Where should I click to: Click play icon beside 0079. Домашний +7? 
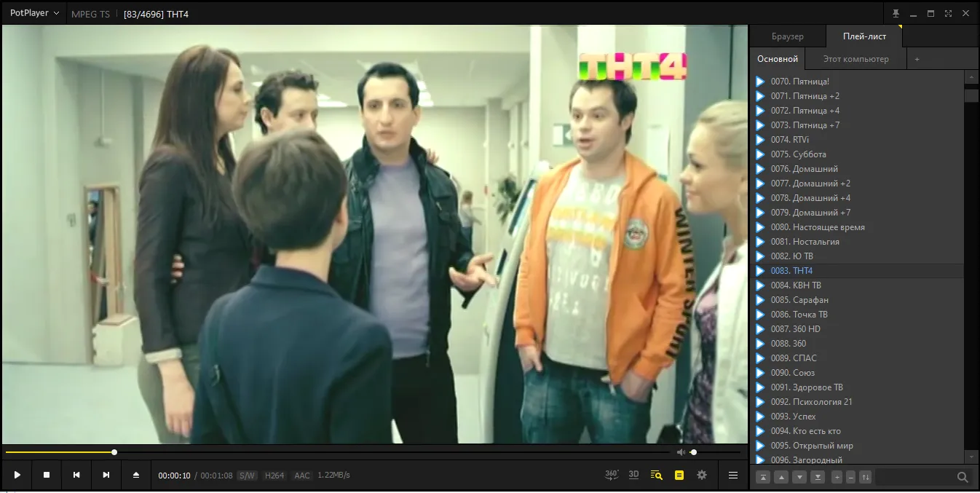760,213
